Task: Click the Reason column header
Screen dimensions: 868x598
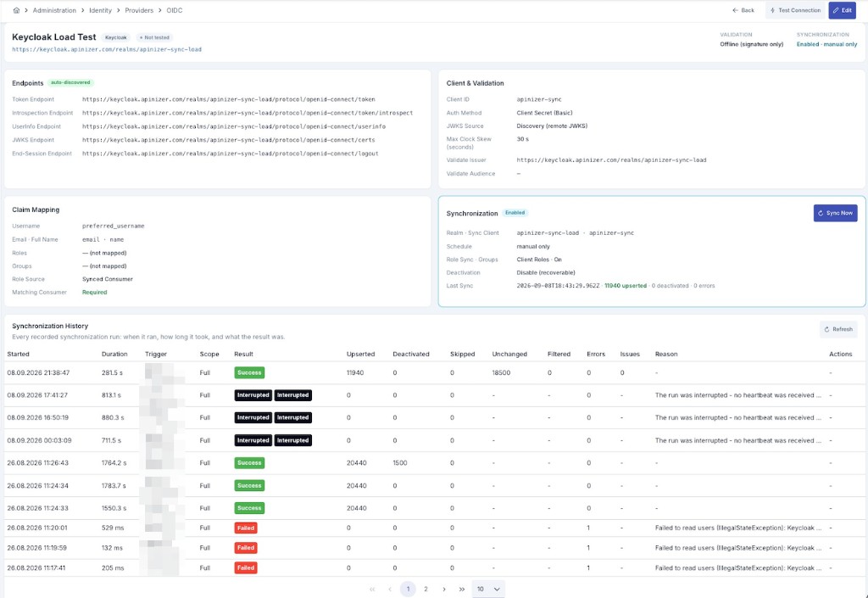Action: (666, 354)
